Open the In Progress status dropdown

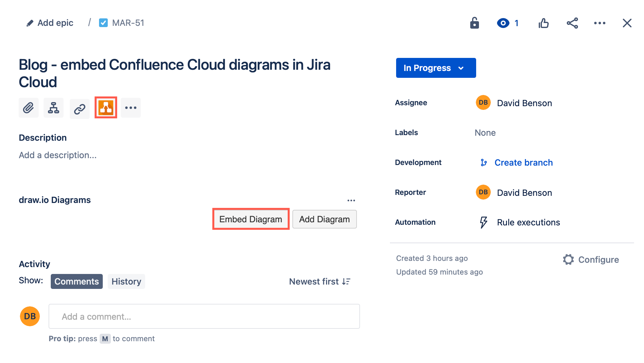(x=435, y=68)
